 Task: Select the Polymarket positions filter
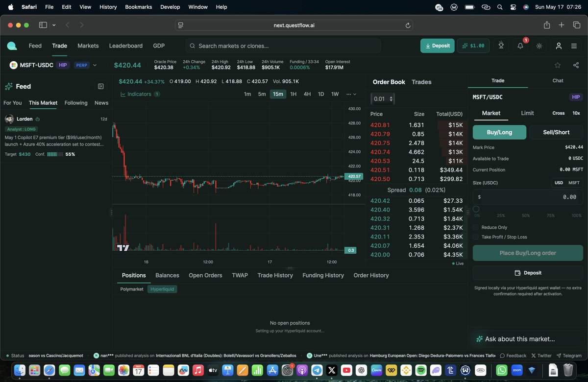(x=132, y=289)
